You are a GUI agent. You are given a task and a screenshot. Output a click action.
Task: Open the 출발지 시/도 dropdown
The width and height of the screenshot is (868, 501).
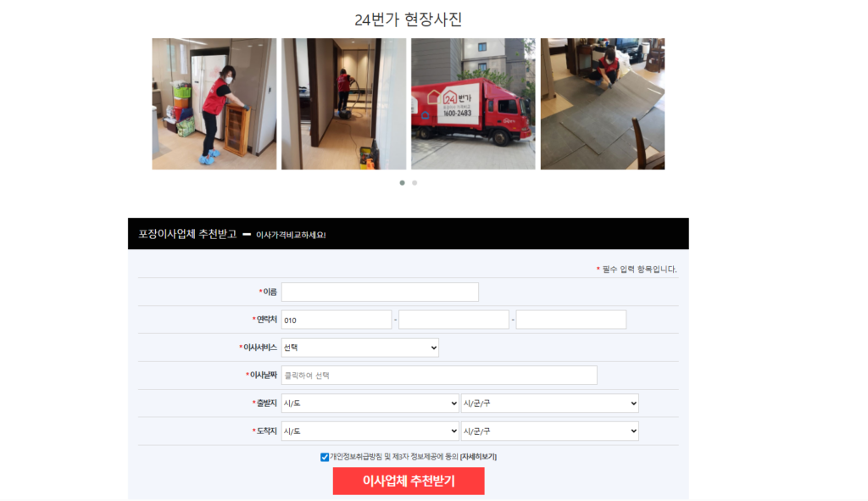[x=370, y=403]
